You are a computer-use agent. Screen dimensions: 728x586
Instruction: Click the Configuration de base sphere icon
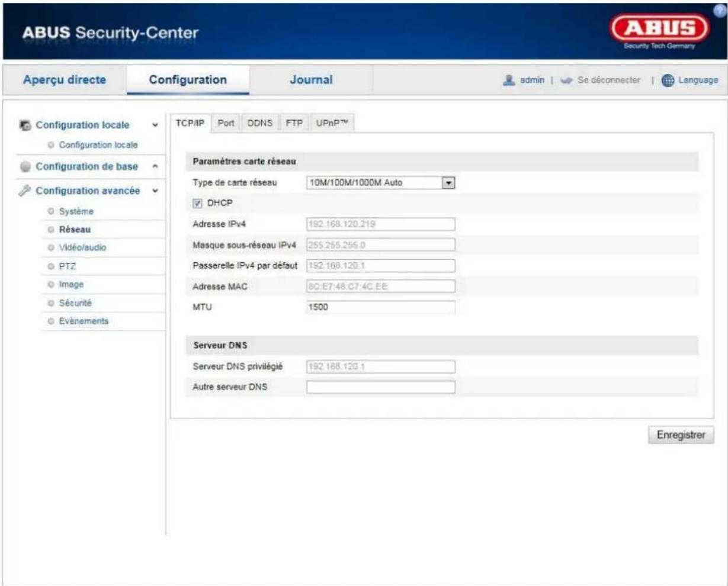(25, 167)
